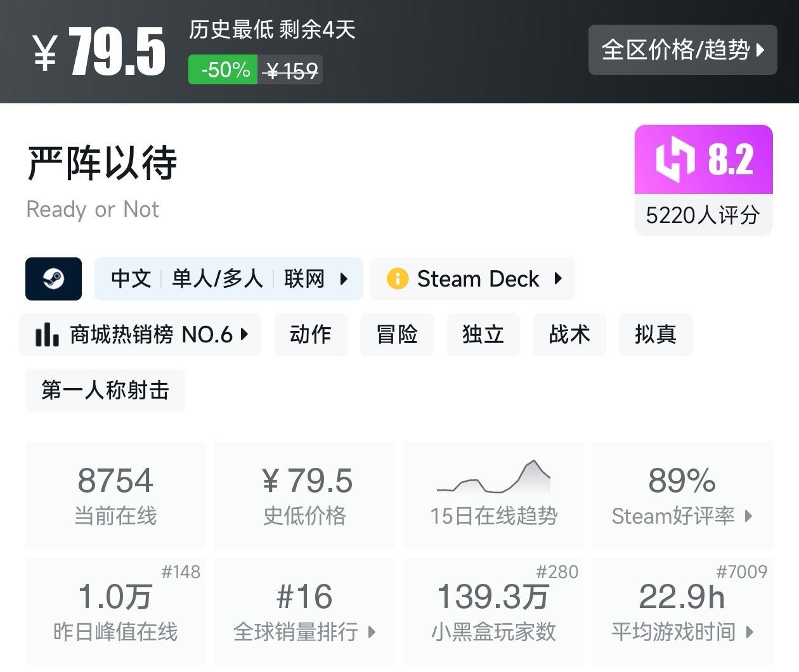Click the -50% green discount badge
Viewport: 799px width, 672px height.
tap(223, 70)
